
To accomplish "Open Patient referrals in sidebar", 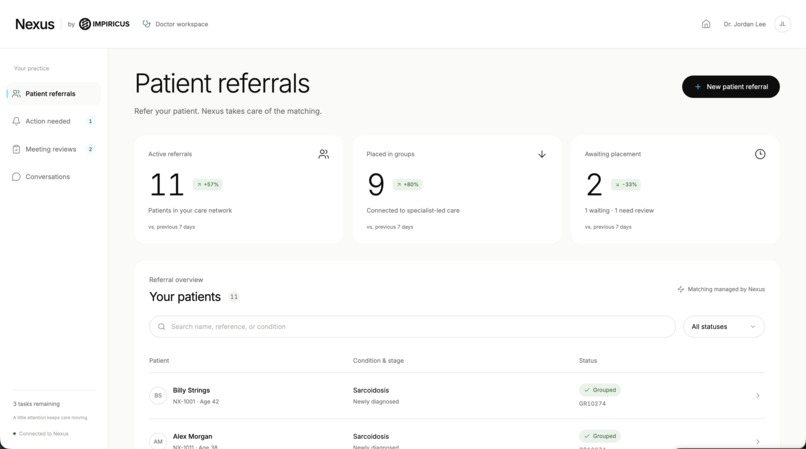I will [54, 94].
